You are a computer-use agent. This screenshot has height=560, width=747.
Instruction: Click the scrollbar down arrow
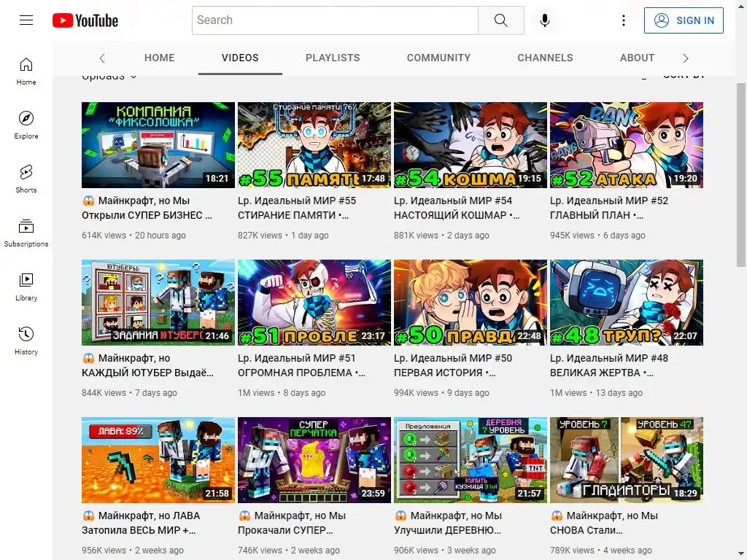[x=741, y=555]
